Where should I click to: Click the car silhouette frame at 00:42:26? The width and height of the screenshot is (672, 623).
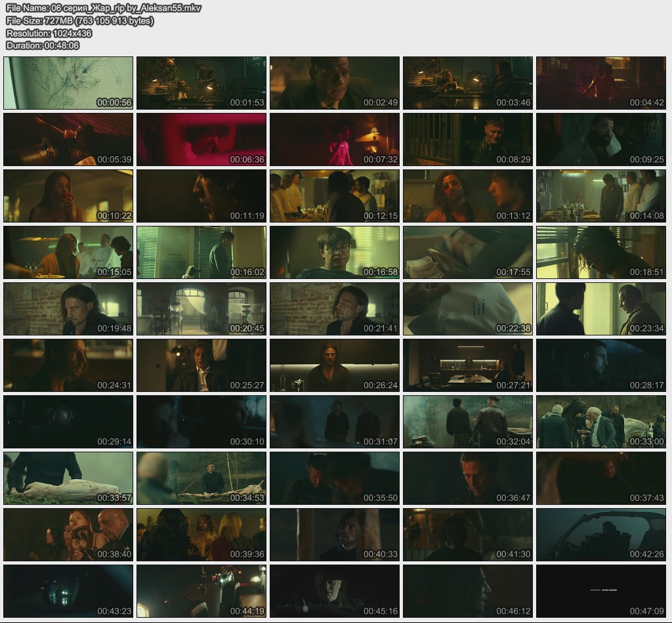[601, 534]
